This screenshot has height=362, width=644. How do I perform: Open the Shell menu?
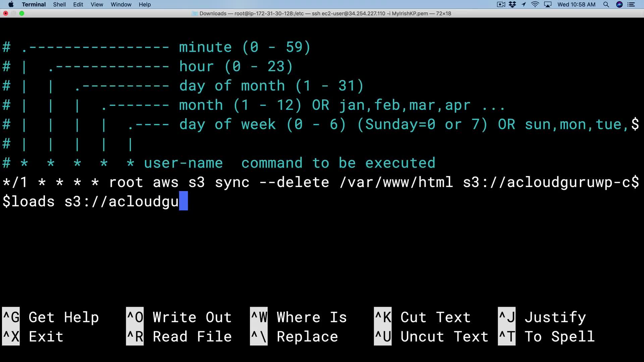click(x=59, y=4)
